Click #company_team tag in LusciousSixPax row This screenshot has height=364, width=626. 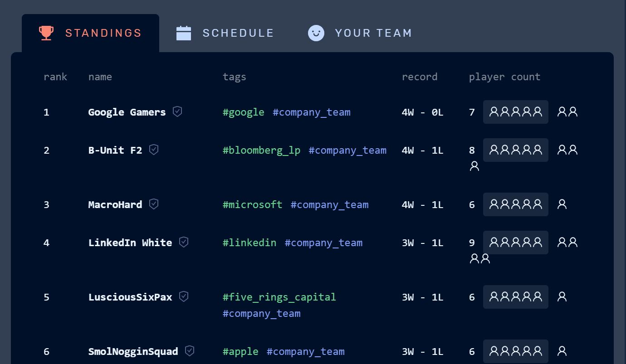262,314
